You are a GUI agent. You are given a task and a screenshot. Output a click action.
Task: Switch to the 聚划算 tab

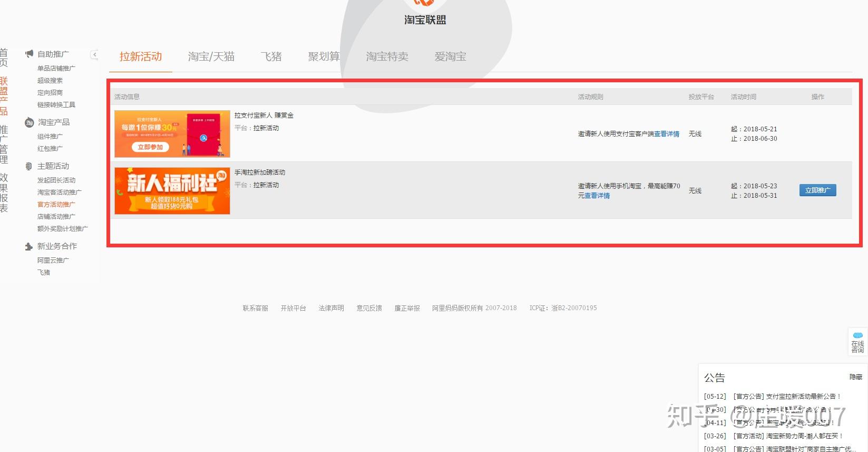coord(324,56)
